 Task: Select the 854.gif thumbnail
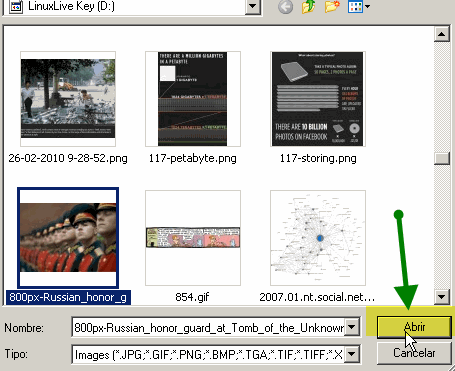click(x=193, y=238)
